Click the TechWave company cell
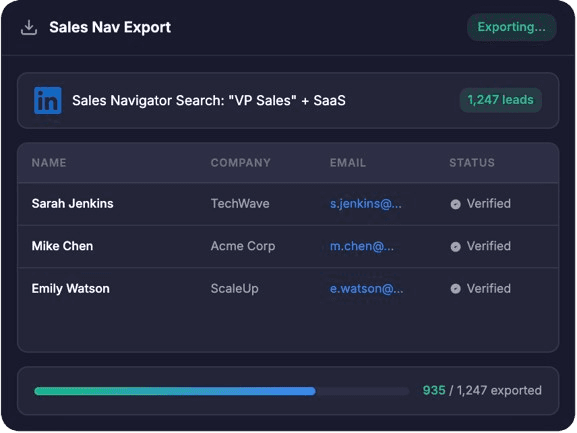The image size is (577, 433). (x=240, y=203)
